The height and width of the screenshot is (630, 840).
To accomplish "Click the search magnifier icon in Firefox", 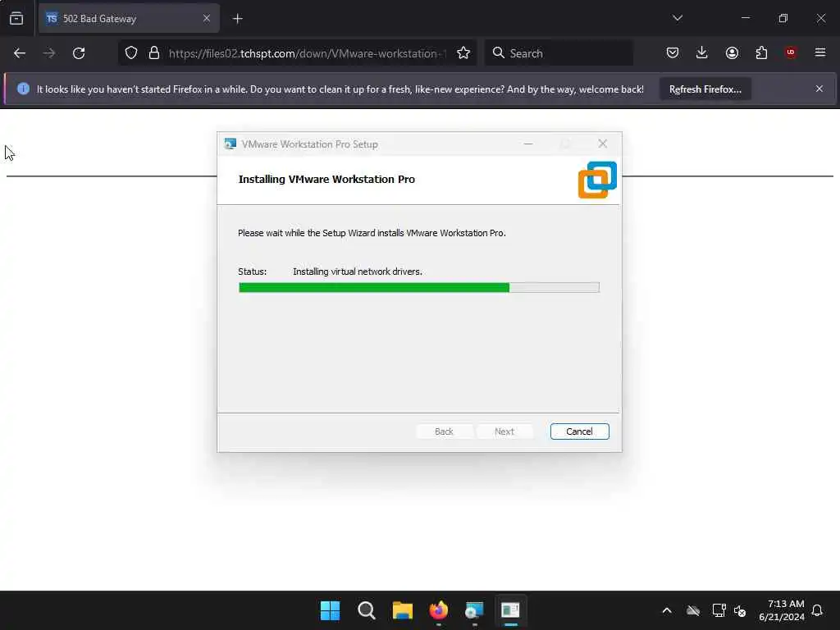I will click(498, 52).
